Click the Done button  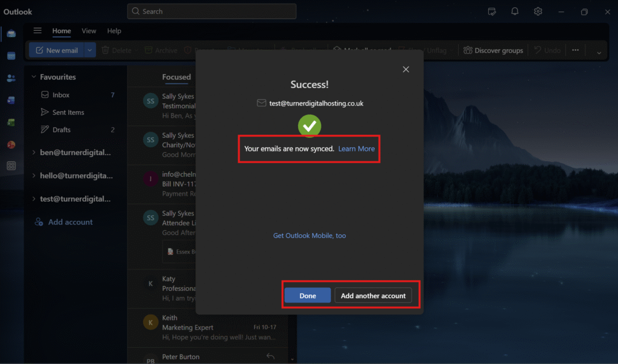pos(307,295)
